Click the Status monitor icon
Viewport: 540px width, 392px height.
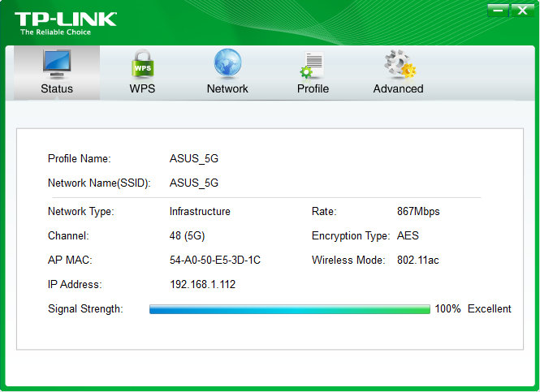57,63
